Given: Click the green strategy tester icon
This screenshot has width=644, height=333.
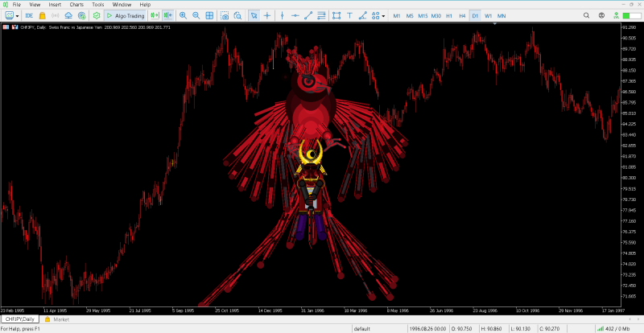Looking at the screenshot, I should click(97, 15).
